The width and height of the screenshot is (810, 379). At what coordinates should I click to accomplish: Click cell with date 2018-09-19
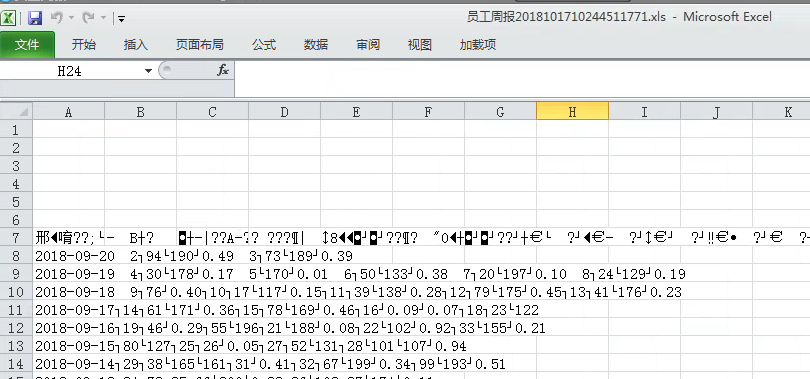69,274
